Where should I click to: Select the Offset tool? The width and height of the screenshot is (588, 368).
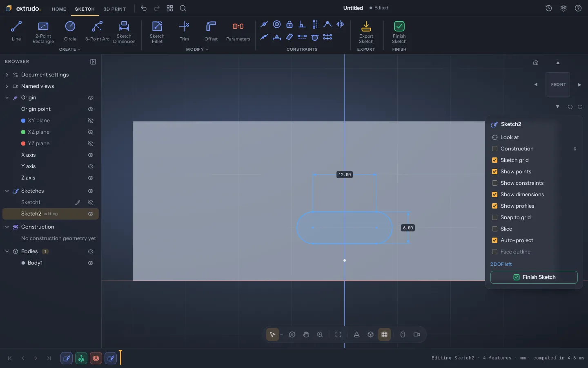click(211, 31)
